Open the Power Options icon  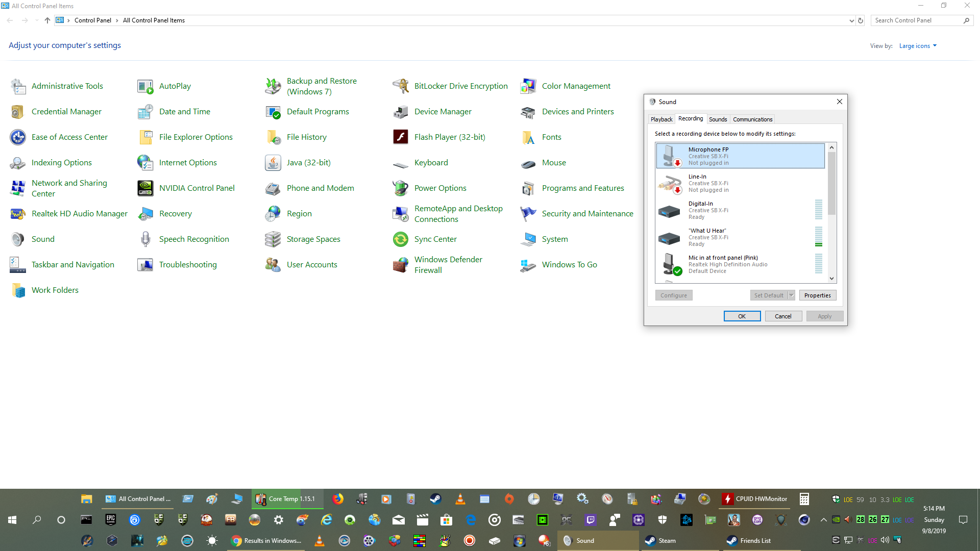pos(401,188)
